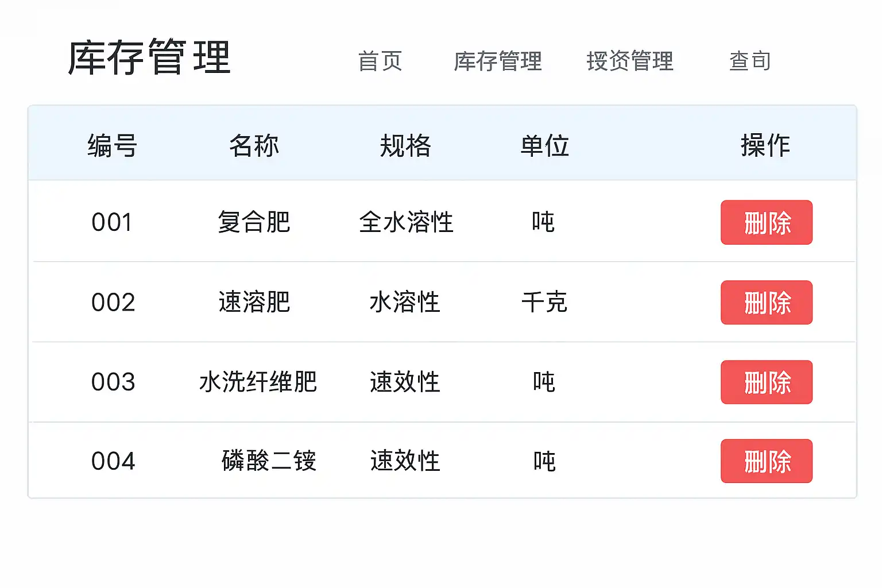The width and height of the screenshot is (882, 588).
Task: Open the third navigation link 授资管理
Action: 630,61
